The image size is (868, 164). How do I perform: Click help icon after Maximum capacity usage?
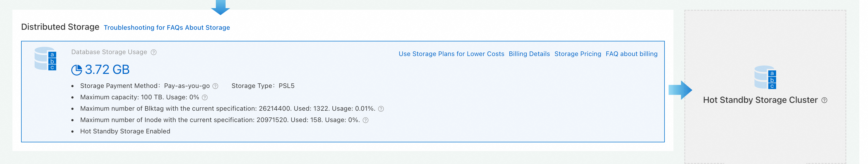(205, 97)
